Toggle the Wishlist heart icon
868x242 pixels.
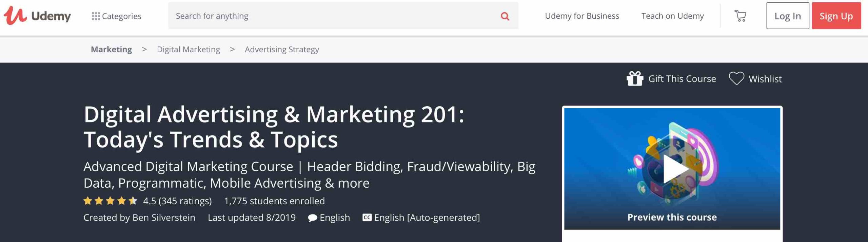736,79
